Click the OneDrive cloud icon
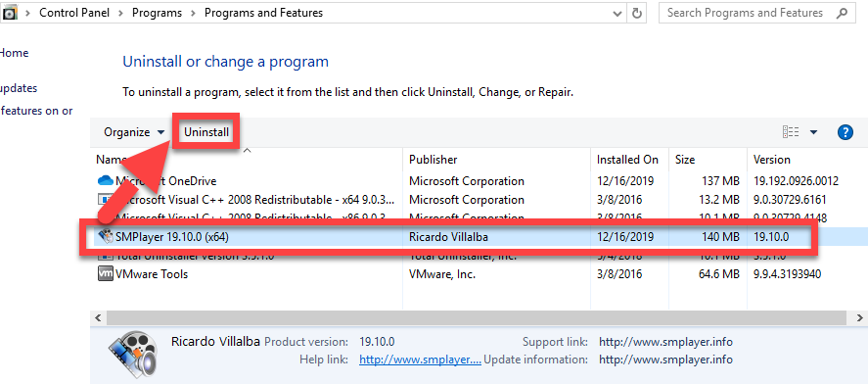This screenshot has height=384, width=868. 105,180
